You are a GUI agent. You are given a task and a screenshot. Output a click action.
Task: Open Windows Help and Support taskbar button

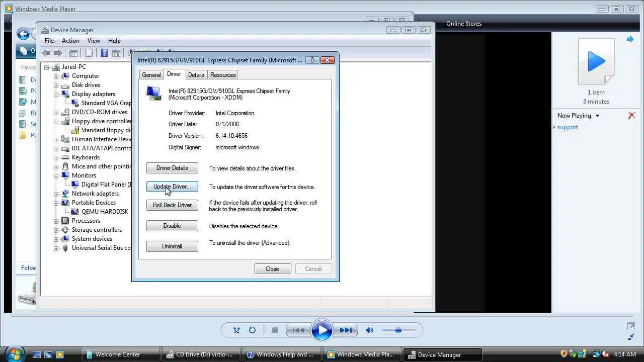[281, 354]
